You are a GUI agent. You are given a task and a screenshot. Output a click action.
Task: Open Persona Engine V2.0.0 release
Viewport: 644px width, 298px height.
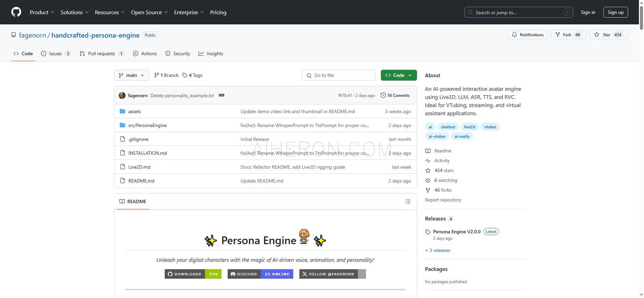[457, 232]
